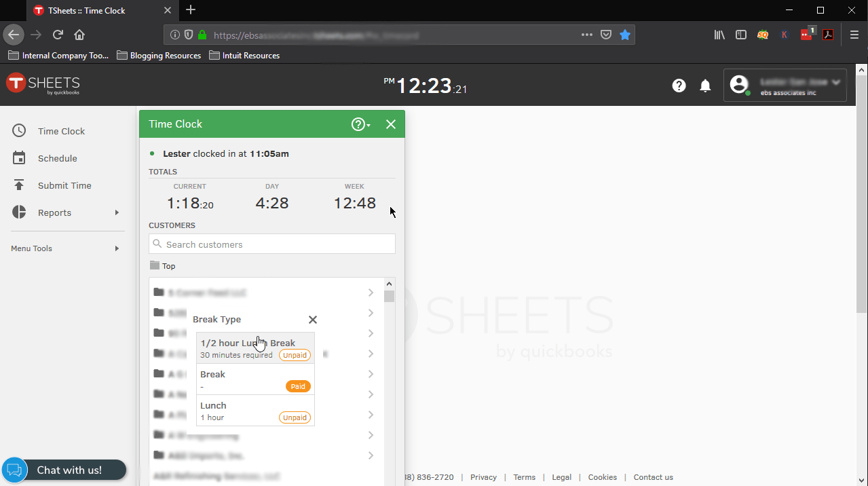Open page actions ellipsis menu
868x486 pixels.
point(587,35)
